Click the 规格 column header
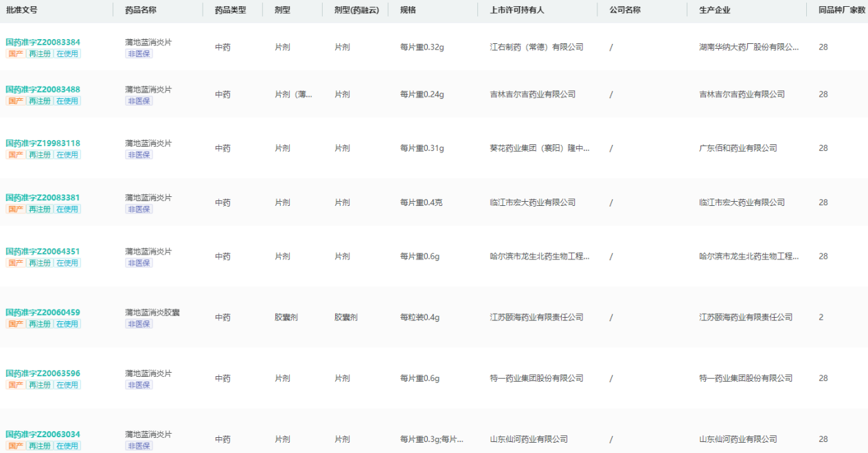The image size is (868, 453). click(408, 10)
